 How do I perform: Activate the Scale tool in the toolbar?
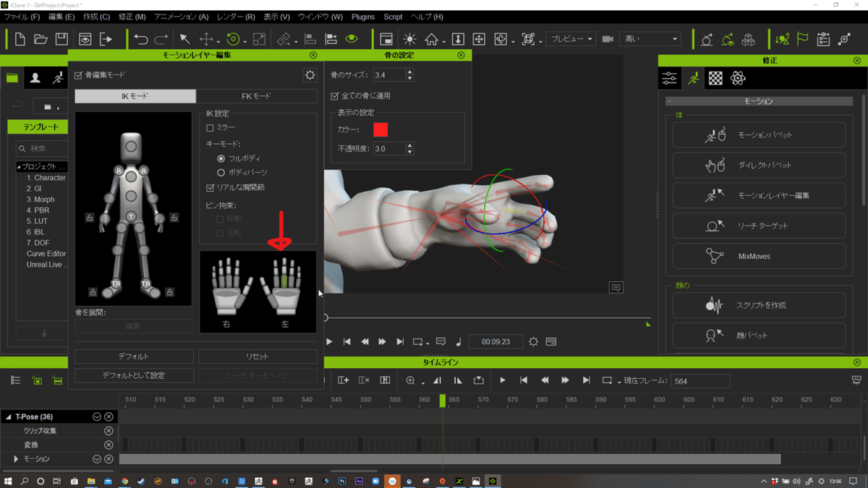[258, 39]
